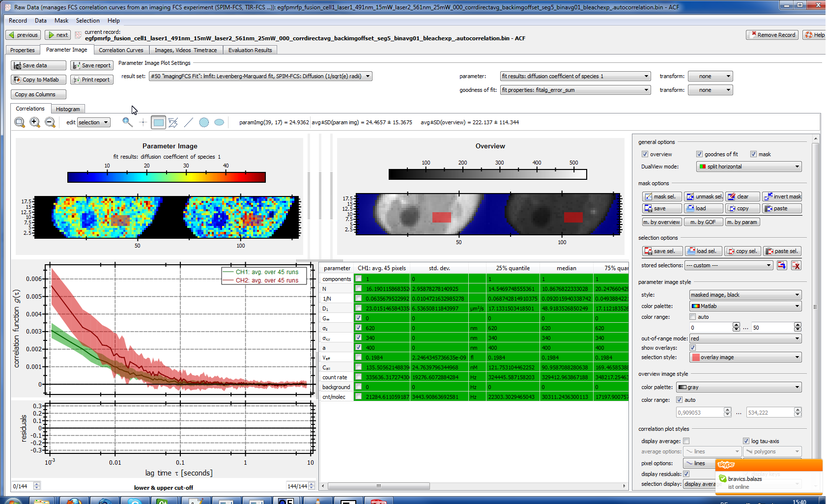Enable the display average checkbox
The width and height of the screenshot is (826, 504).
[686, 441]
